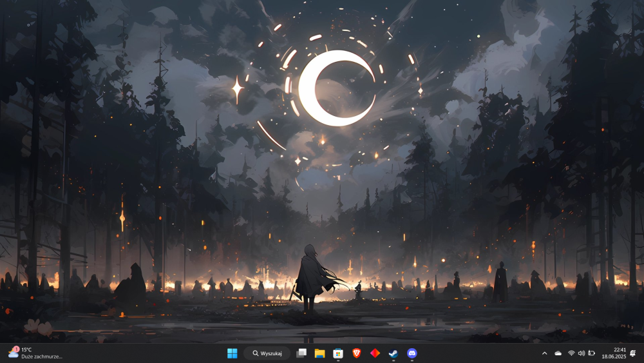Open OneDrive cloud tray icon
The width and height of the screenshot is (644, 363).
pyautogui.click(x=558, y=353)
